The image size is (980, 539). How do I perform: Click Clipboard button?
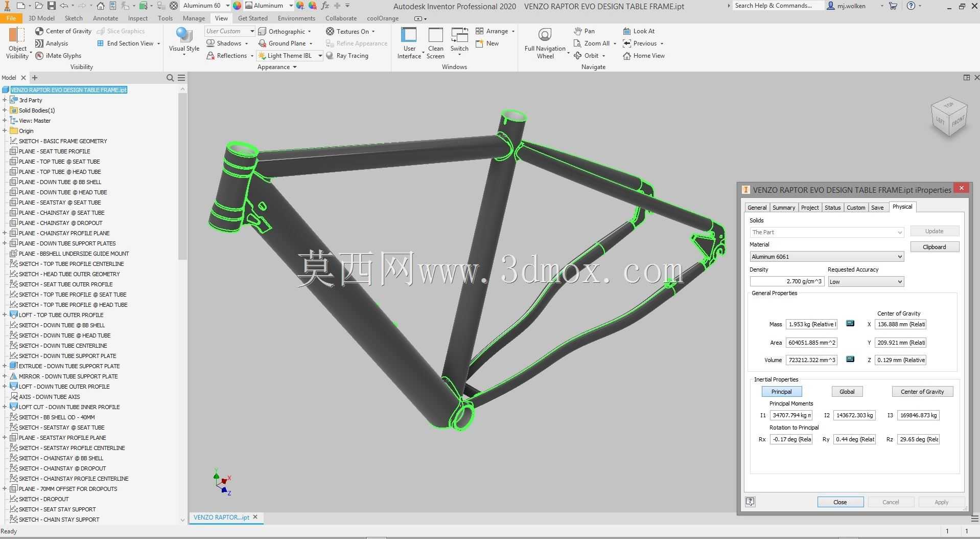tap(935, 247)
